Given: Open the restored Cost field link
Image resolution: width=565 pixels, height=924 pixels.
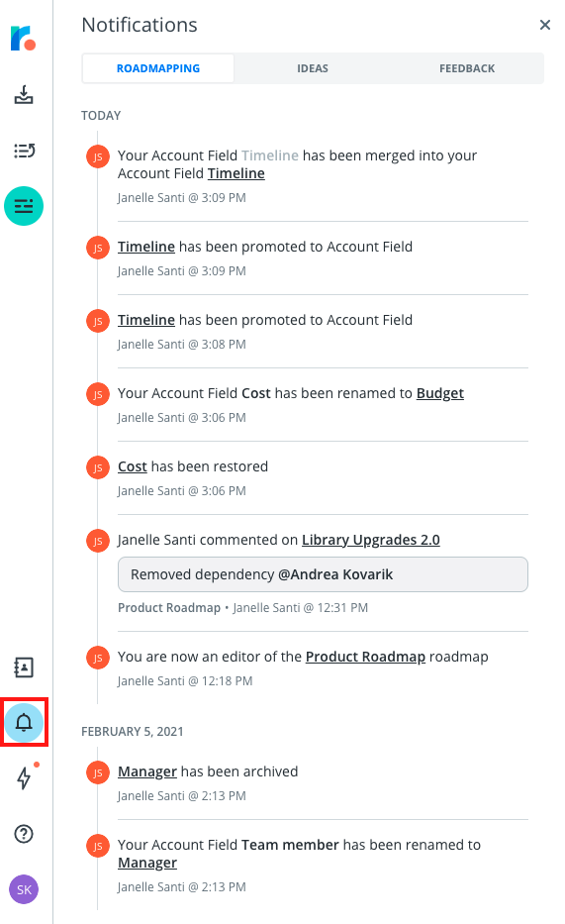Looking at the screenshot, I should click(x=133, y=466).
